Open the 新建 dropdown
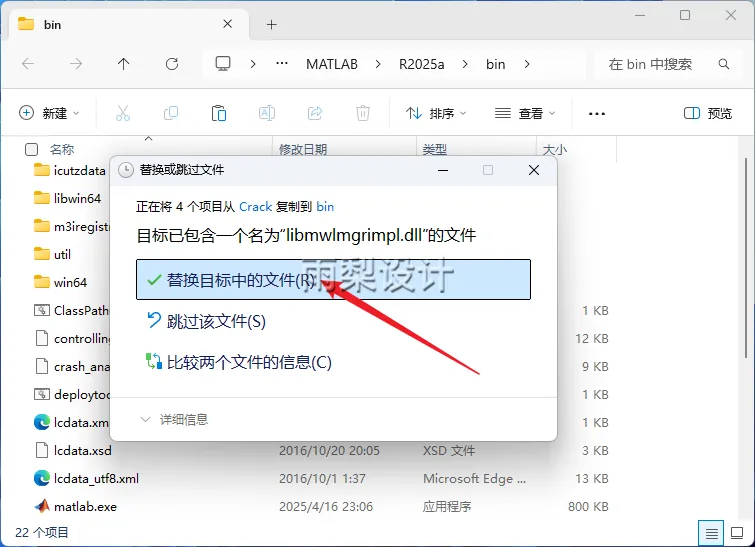Image resolution: width=755 pixels, height=547 pixels. click(49, 113)
